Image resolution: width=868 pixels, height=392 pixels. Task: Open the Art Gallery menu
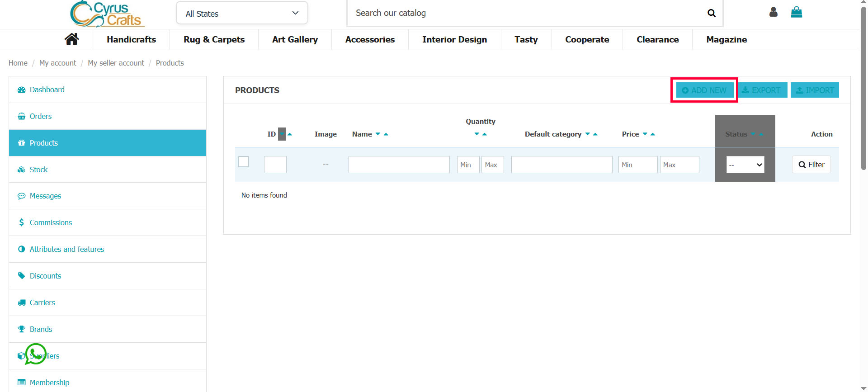pyautogui.click(x=295, y=40)
